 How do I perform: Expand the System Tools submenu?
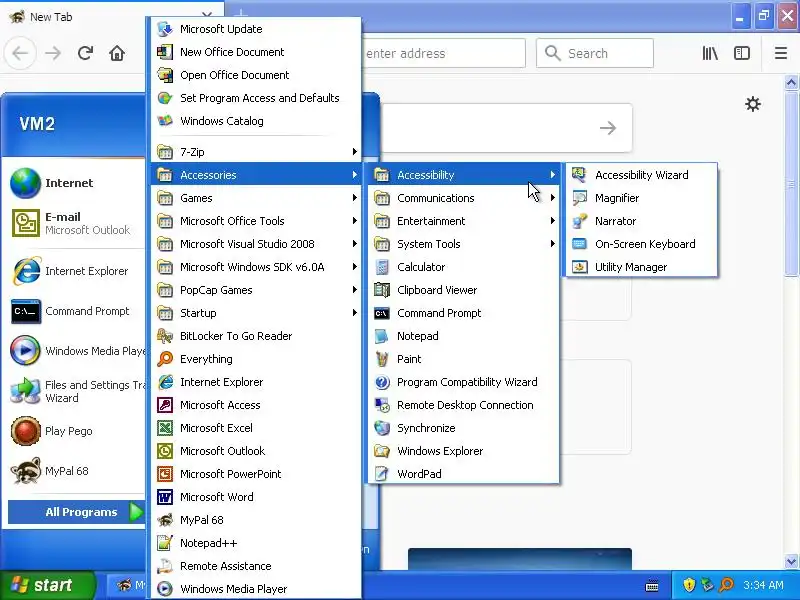(463, 244)
